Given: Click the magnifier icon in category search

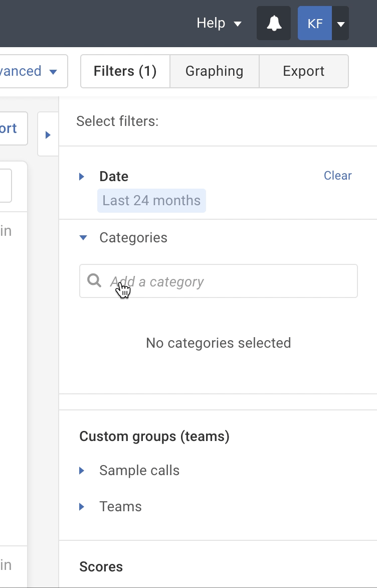Looking at the screenshot, I should pos(94,280).
